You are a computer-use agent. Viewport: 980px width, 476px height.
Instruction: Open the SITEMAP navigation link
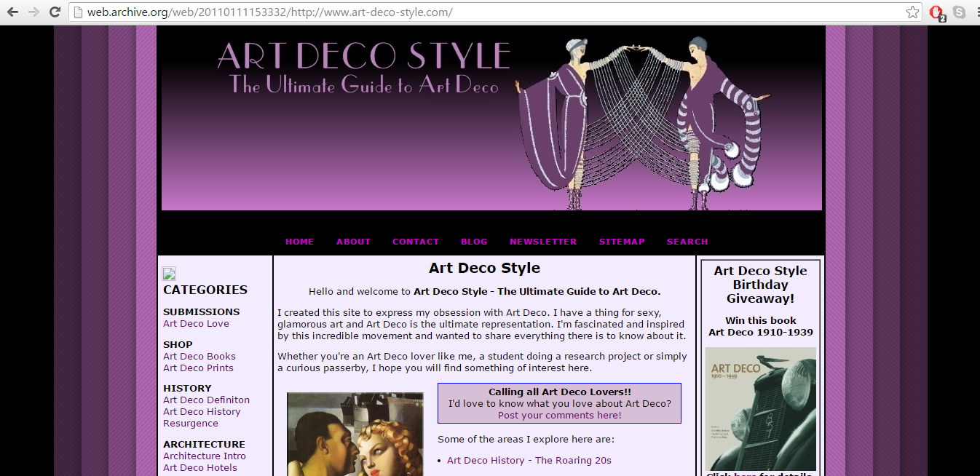coord(622,242)
